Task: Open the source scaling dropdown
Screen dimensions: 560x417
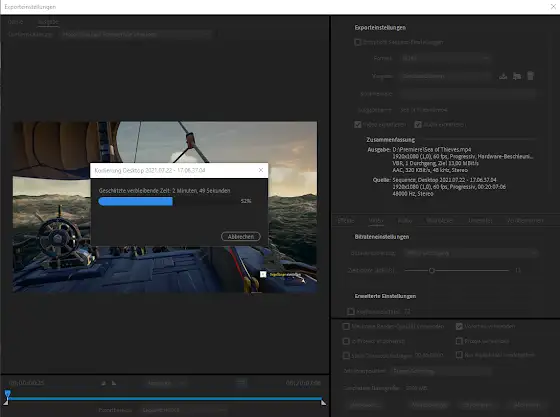Action: tap(136, 34)
